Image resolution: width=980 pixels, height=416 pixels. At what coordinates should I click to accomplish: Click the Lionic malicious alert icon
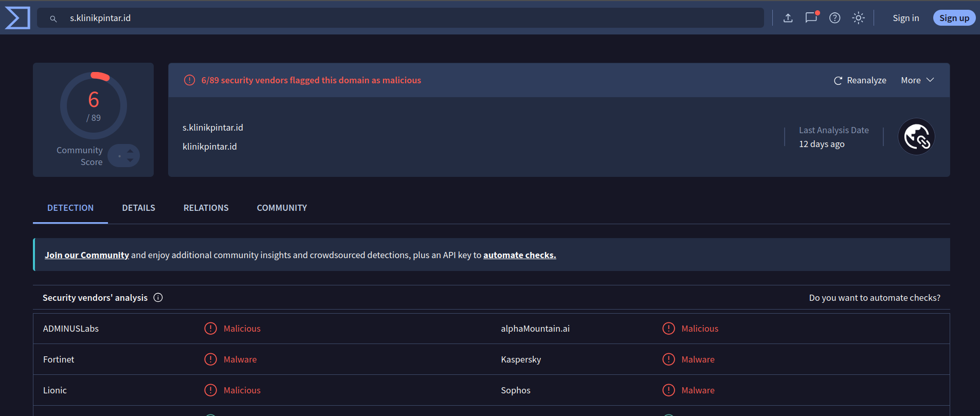click(x=211, y=390)
